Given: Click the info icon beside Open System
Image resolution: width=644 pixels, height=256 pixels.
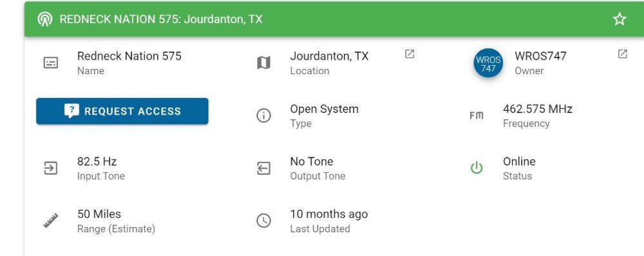Looking at the screenshot, I should (x=263, y=115).
